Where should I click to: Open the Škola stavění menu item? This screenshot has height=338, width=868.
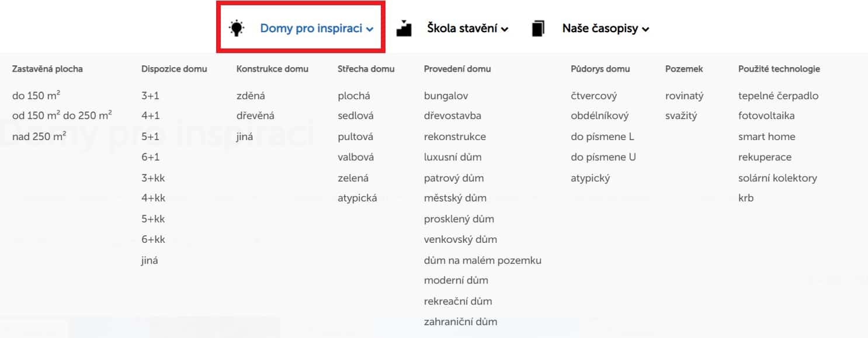coord(462,28)
